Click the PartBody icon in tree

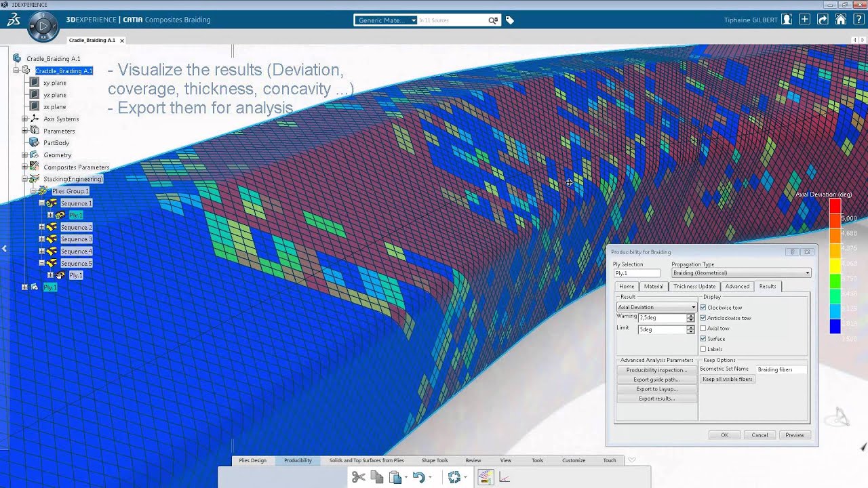[35, 142]
